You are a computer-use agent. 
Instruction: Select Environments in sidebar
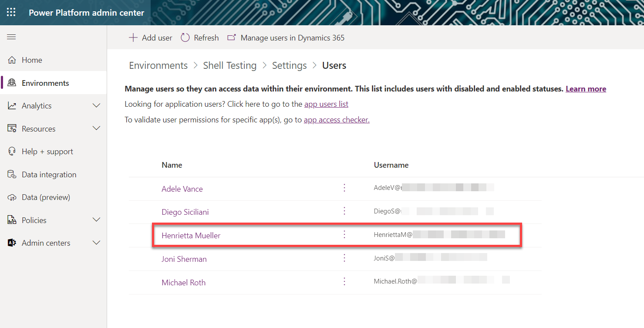[x=53, y=83]
